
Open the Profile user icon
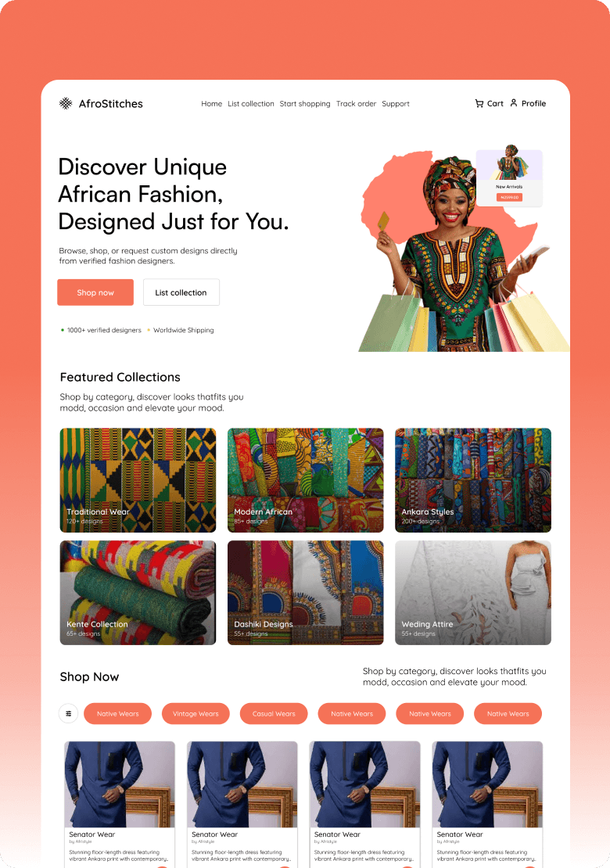(514, 103)
